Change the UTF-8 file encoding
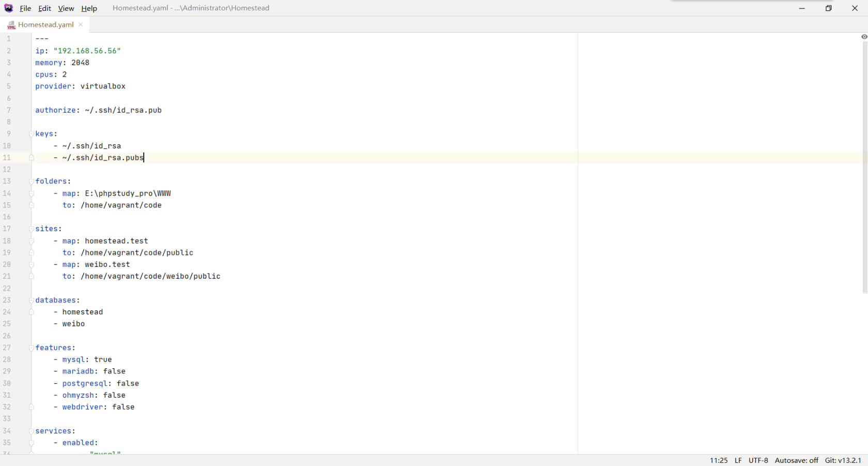868x466 pixels. click(x=758, y=460)
